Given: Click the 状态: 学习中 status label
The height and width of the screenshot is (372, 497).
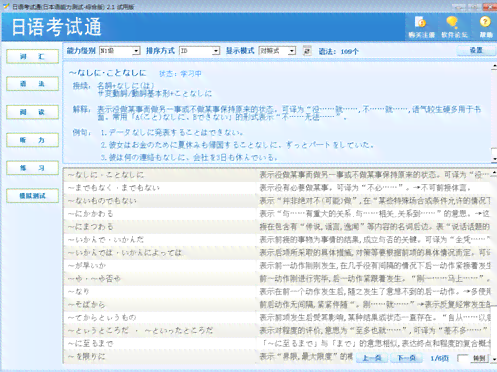Looking at the screenshot, I should point(180,74).
